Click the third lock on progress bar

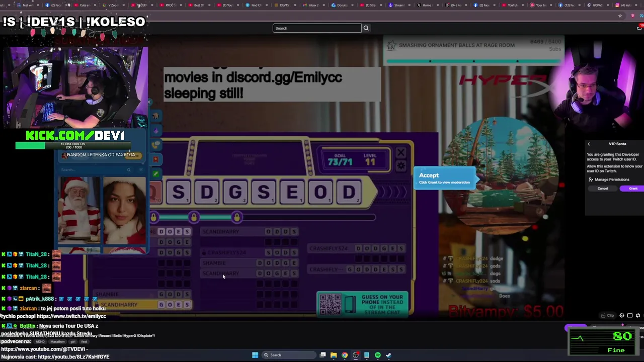click(236, 217)
